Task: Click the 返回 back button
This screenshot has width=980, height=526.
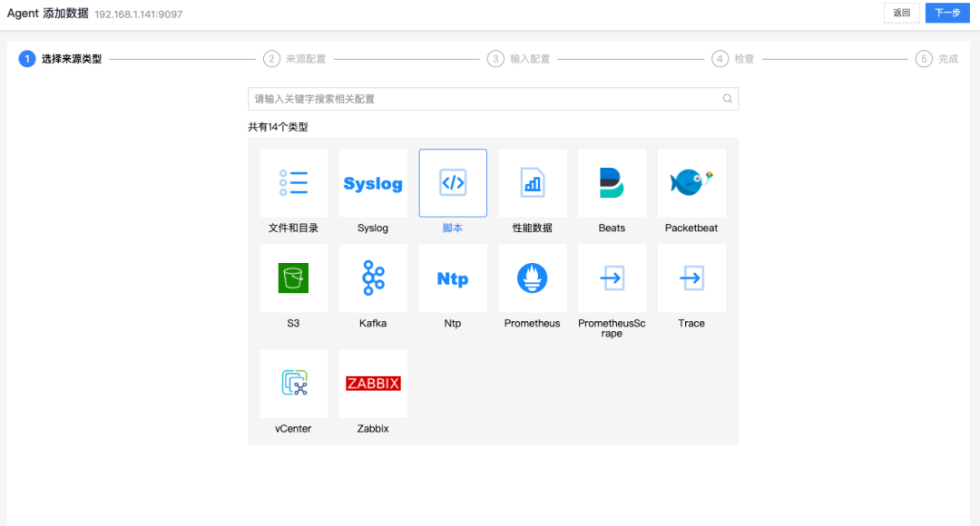Action: [901, 13]
